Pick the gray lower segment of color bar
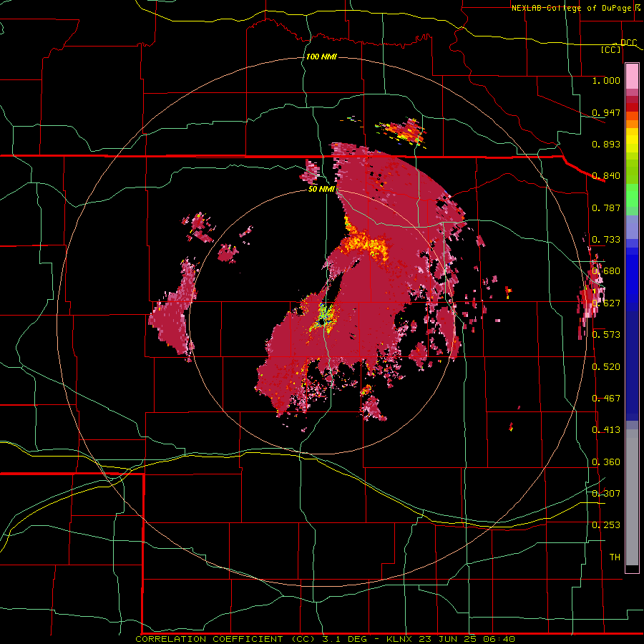 [632, 497]
